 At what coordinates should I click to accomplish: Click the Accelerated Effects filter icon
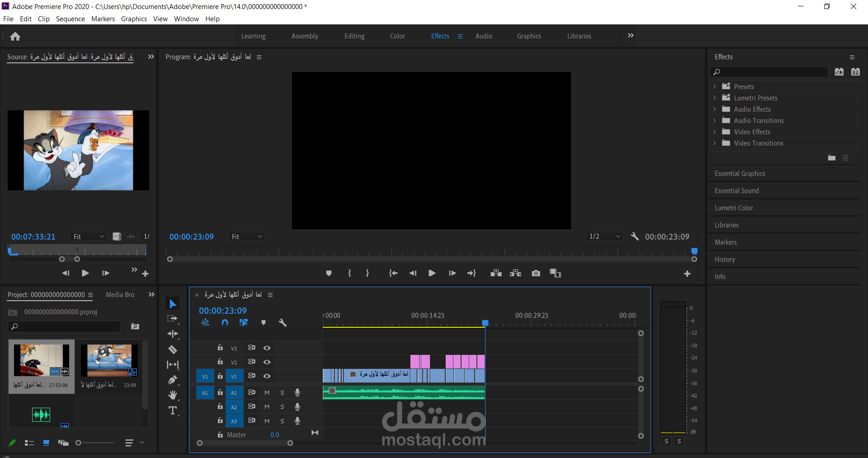coord(839,72)
